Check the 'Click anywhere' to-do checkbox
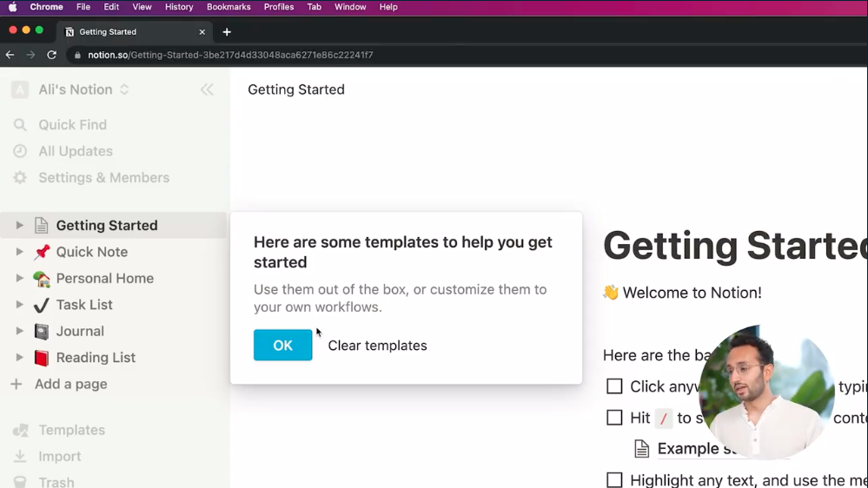 (x=614, y=386)
